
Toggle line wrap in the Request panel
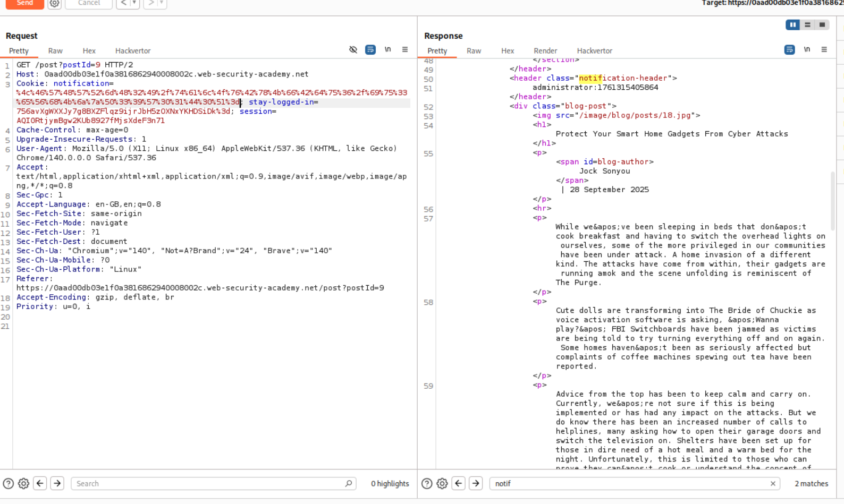370,50
